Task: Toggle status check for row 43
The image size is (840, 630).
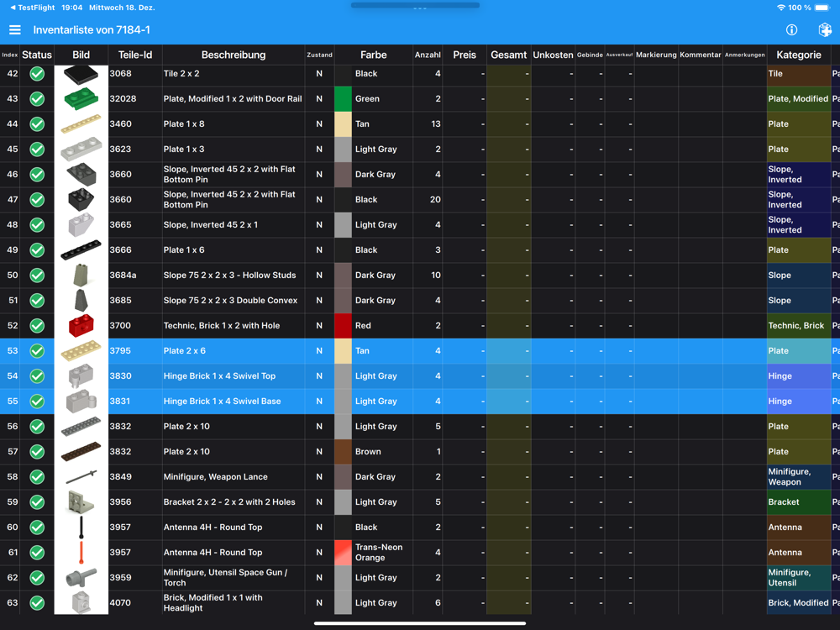Action: pyautogui.click(x=37, y=99)
